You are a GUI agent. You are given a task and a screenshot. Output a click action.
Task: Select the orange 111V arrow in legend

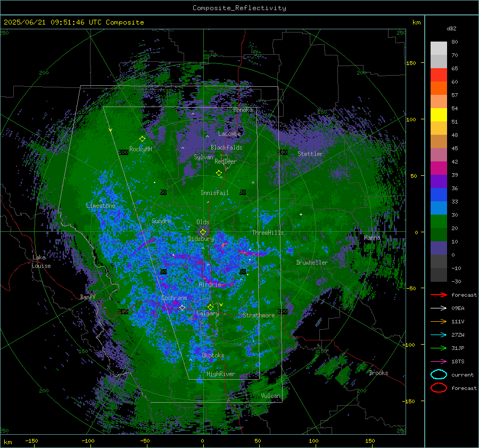point(439,321)
